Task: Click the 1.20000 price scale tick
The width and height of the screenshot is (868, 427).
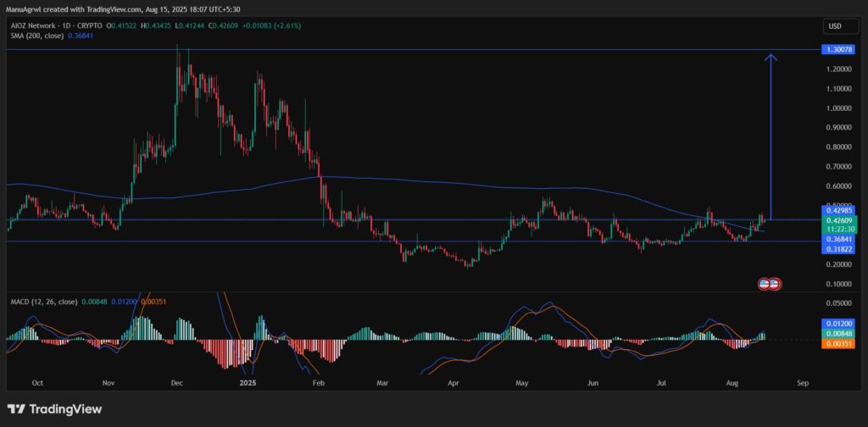Action: (x=839, y=69)
